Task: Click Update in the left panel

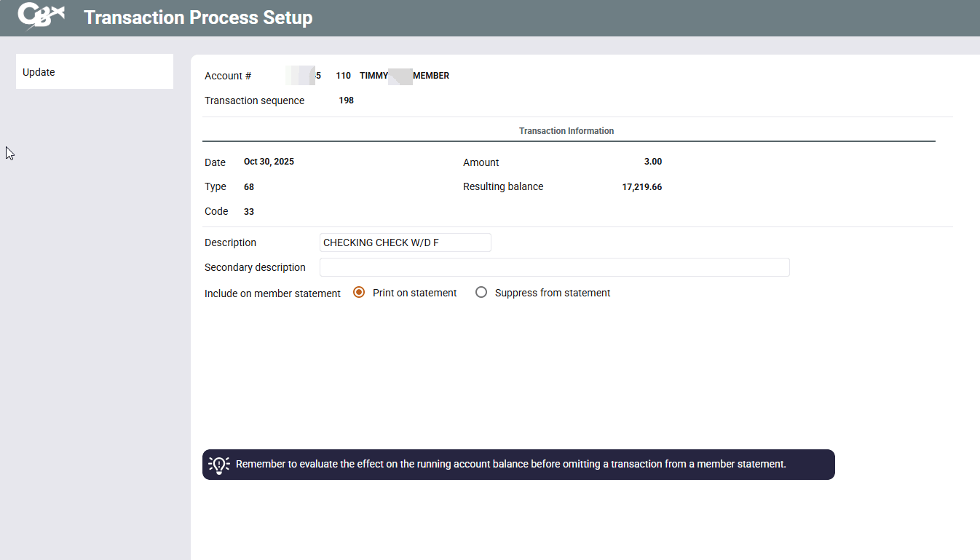Action: 39,72
